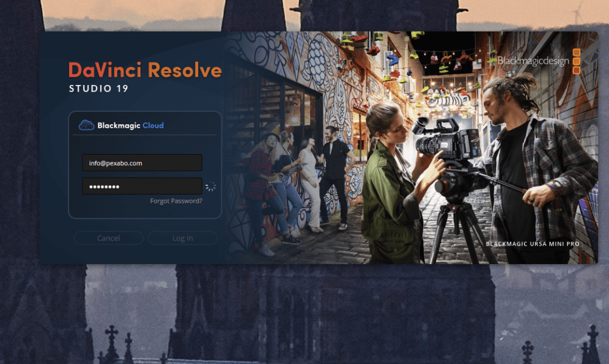Click the email field containing info@pexabo.com

[142, 162]
